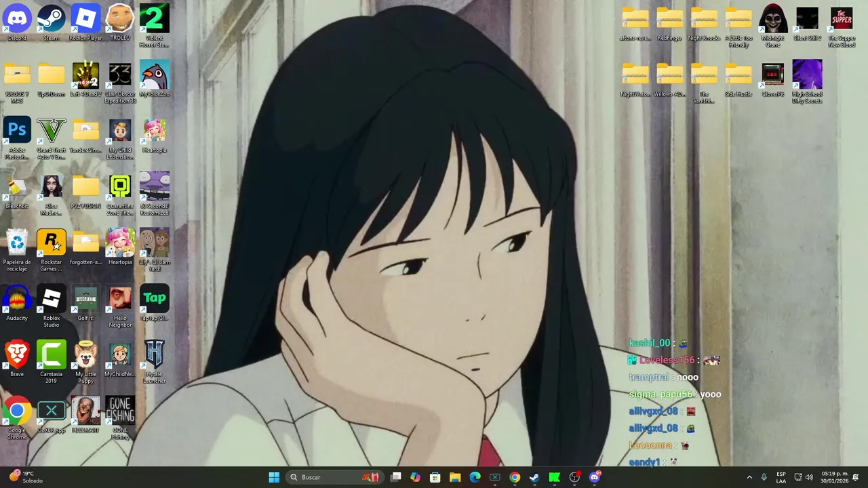868x488 pixels.
Task: Select the 60 Seconds! Reatomized icon
Action: point(154,195)
